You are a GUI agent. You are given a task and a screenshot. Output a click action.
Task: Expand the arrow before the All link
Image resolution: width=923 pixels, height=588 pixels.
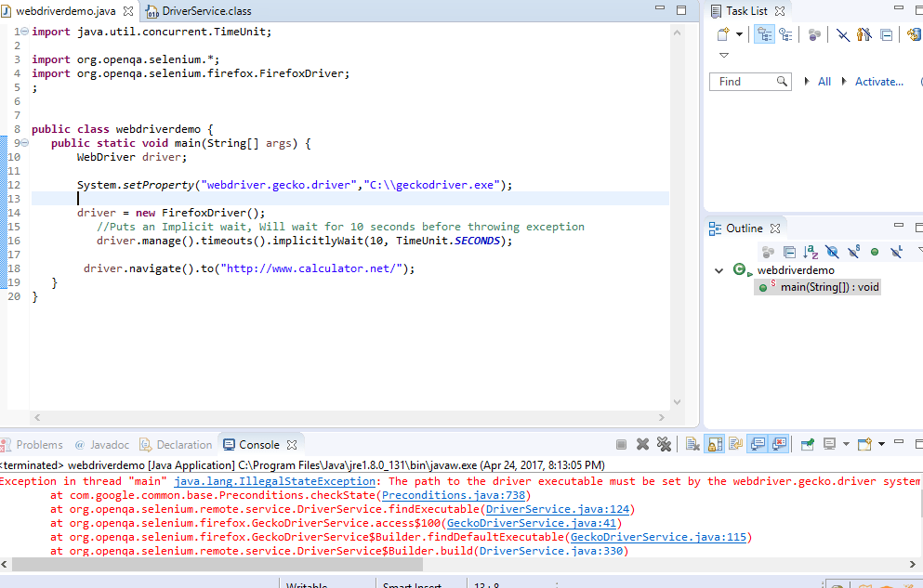807,81
